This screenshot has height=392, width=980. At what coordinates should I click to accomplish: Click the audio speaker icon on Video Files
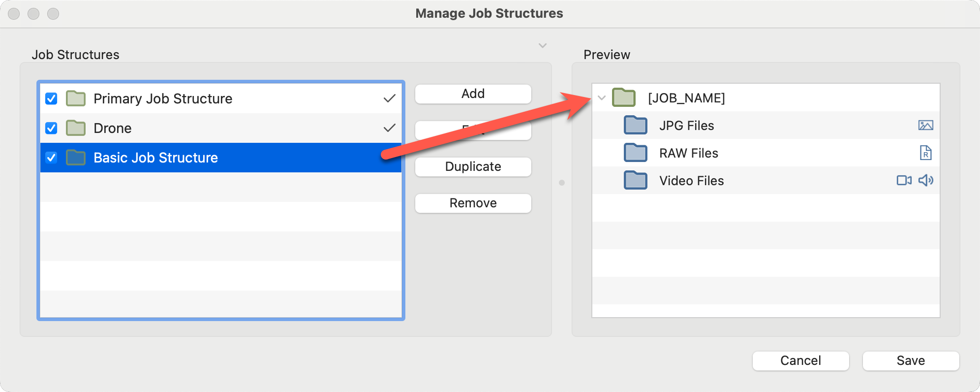pos(926,181)
